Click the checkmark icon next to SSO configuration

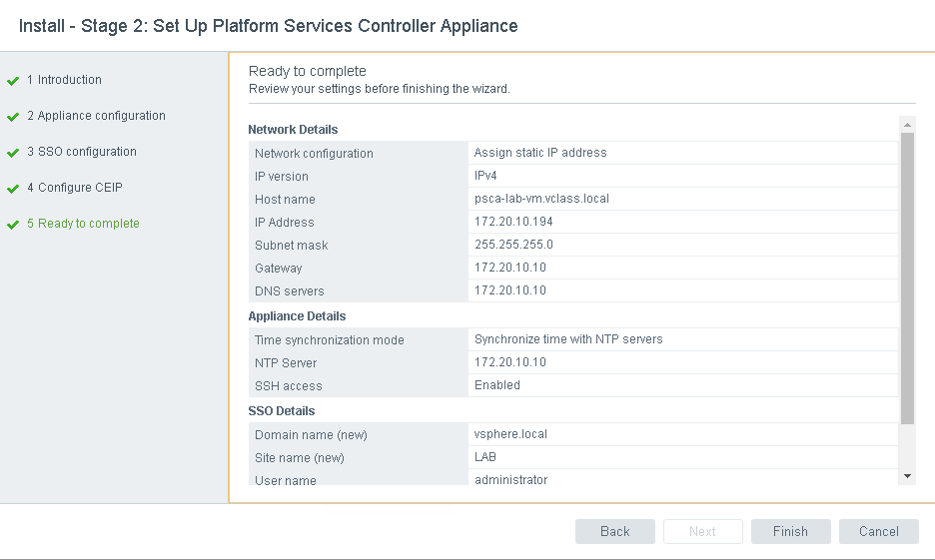tap(13, 153)
